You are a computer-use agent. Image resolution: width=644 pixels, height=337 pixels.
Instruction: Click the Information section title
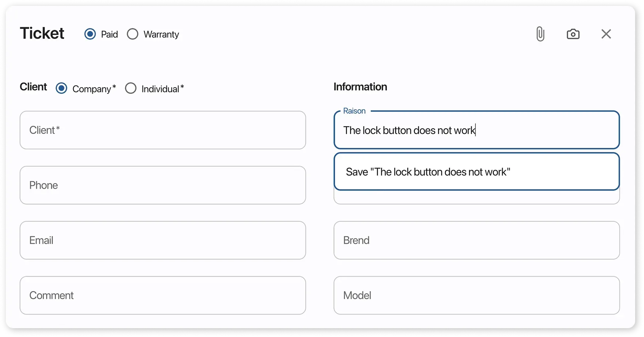pos(360,87)
